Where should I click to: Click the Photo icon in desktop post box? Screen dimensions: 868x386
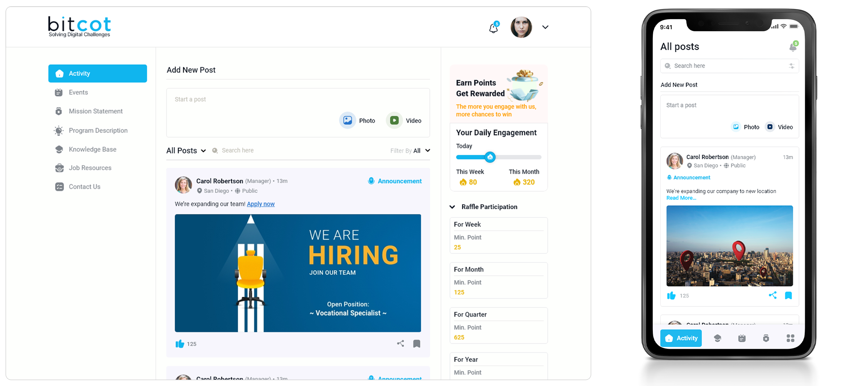(x=348, y=120)
